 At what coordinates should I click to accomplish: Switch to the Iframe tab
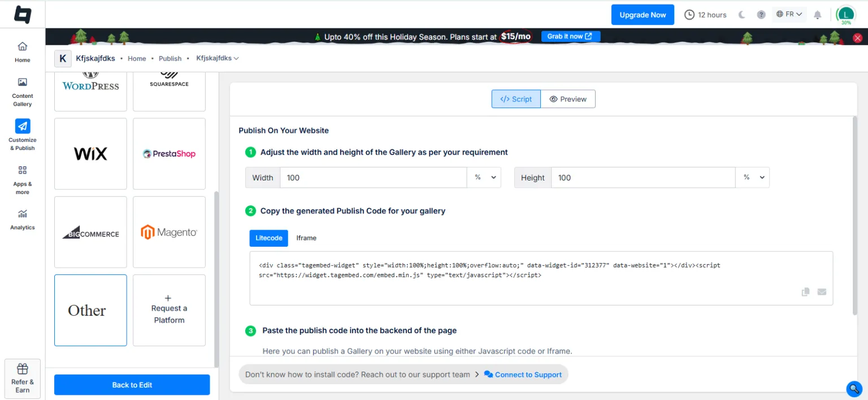(306, 238)
